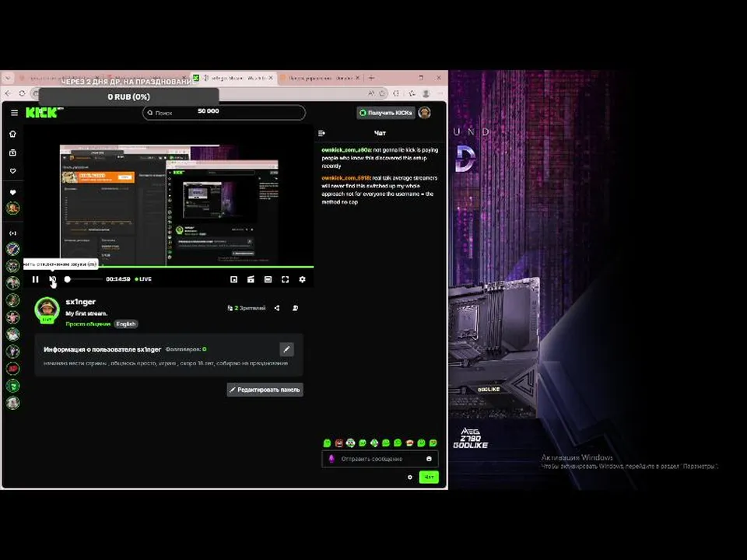Go to Home in Kick sidebar

[x=13, y=134]
